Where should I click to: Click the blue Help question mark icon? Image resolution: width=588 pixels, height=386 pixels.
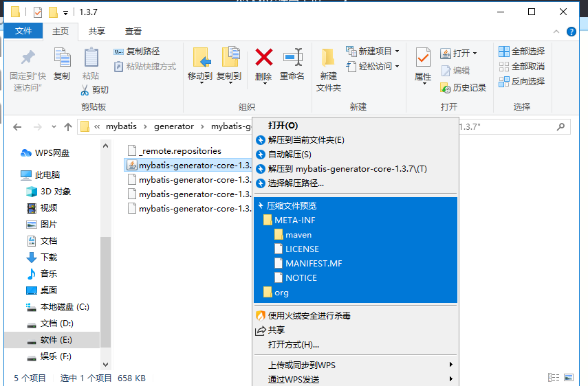571,32
